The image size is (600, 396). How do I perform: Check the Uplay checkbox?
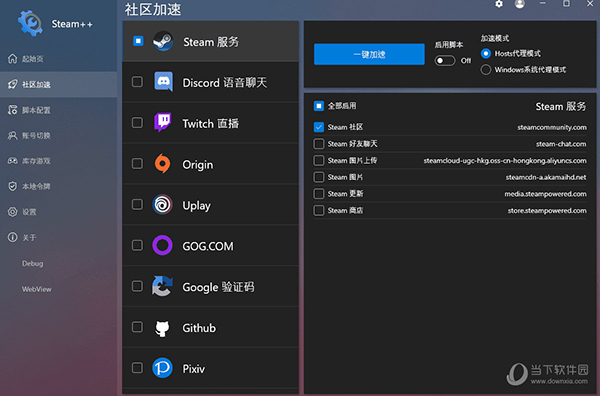coord(137,204)
